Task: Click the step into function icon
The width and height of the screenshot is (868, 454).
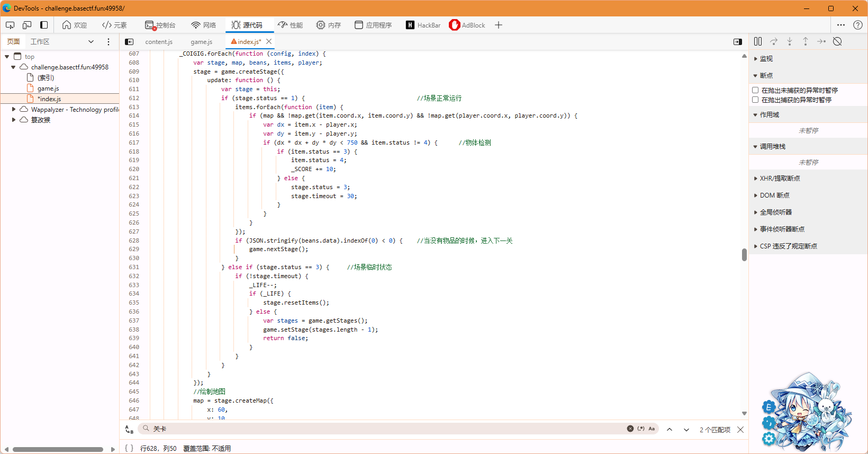Action: click(x=790, y=41)
